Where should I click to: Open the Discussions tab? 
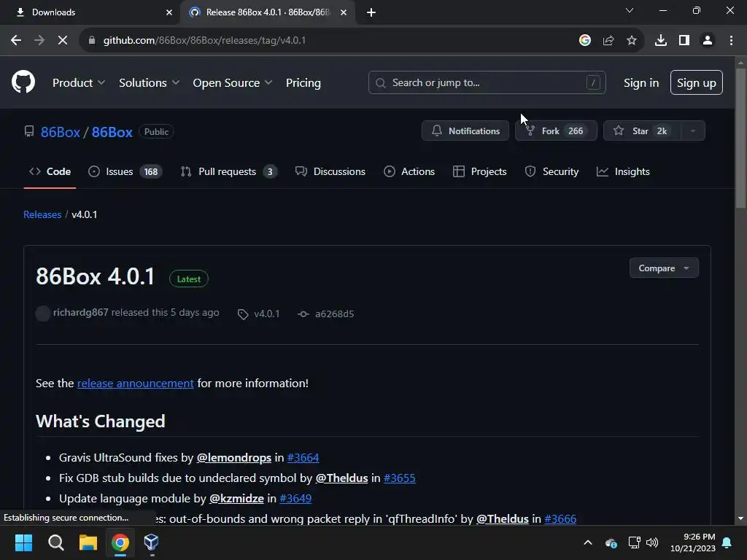pos(330,171)
